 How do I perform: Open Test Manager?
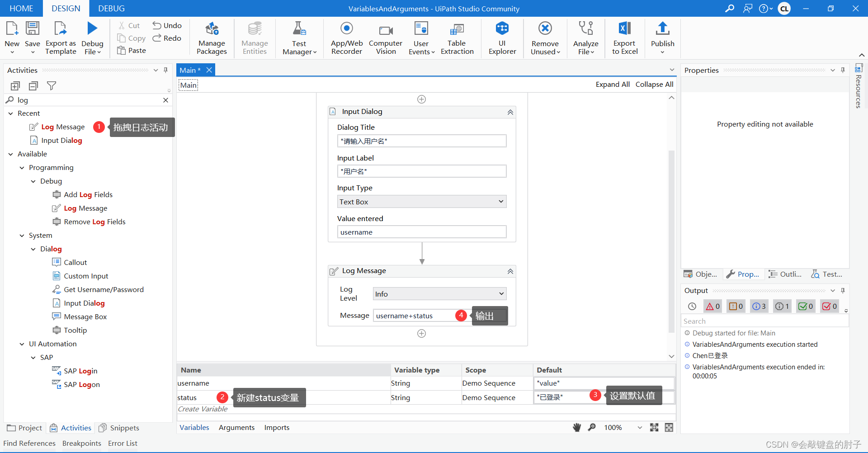299,38
